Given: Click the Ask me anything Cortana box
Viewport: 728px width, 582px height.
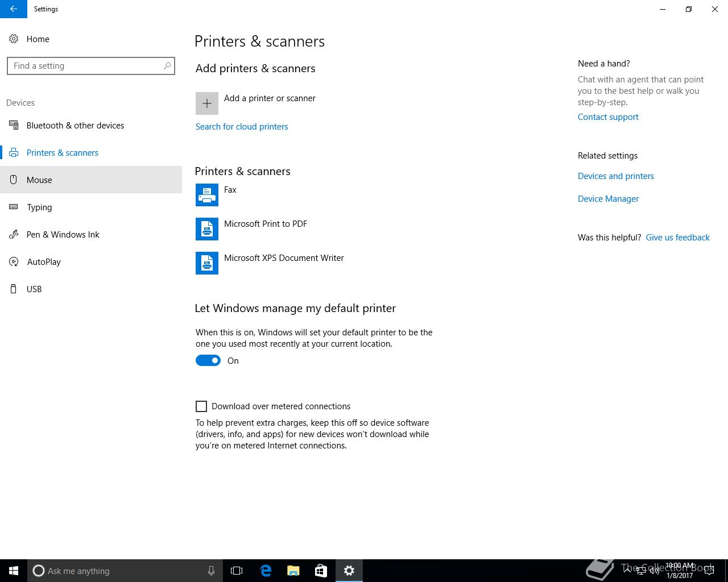Looking at the screenshot, I should [x=125, y=571].
